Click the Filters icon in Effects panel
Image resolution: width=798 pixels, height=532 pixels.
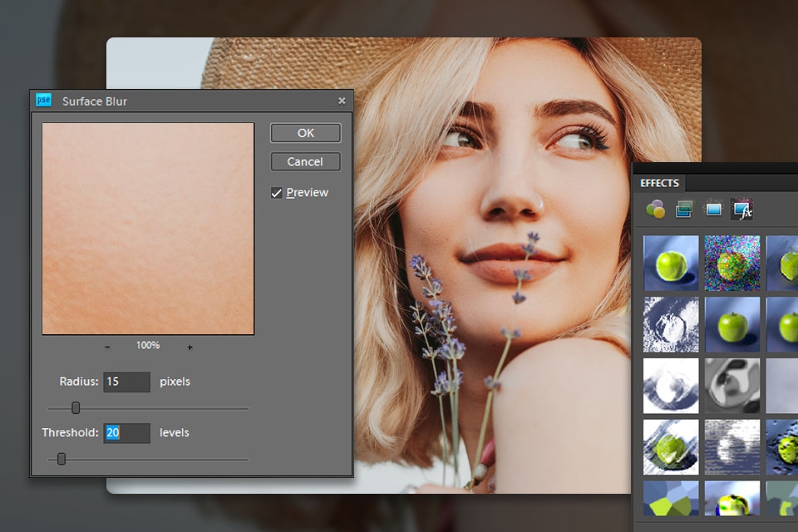coord(655,209)
